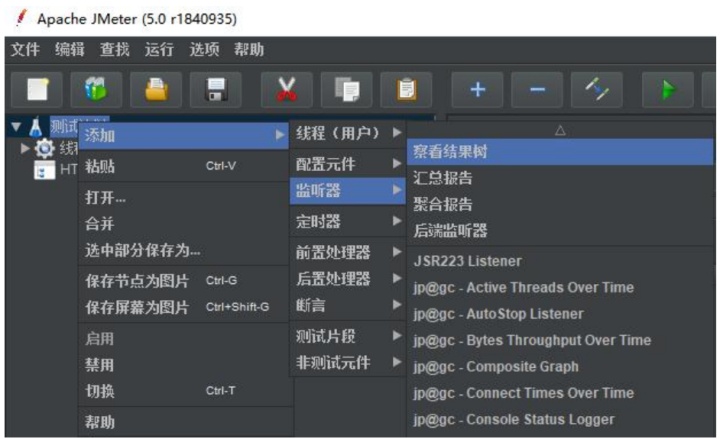Select jp@gc - AutoStop Listener
Screen dimensions: 720x439
coord(560,314)
